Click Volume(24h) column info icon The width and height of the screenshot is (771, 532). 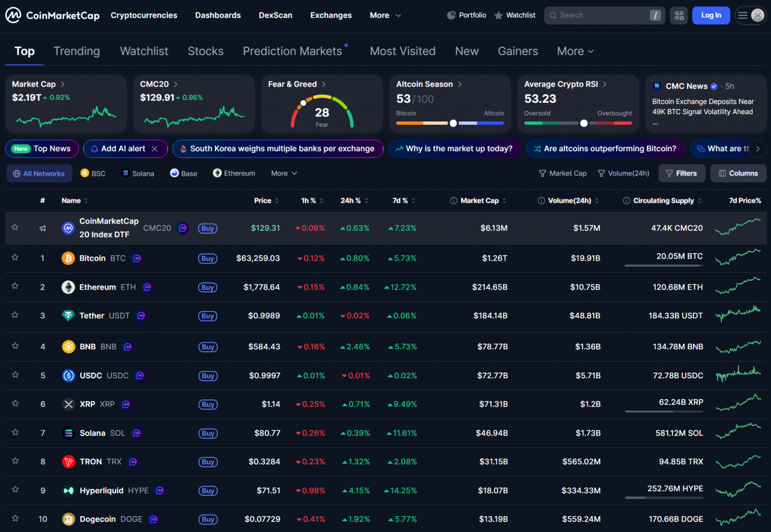click(541, 200)
